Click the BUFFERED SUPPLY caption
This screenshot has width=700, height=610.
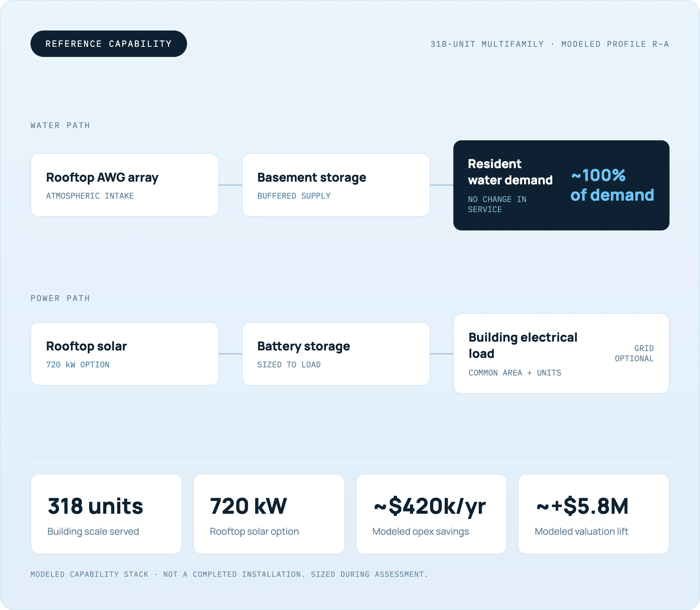[294, 196]
